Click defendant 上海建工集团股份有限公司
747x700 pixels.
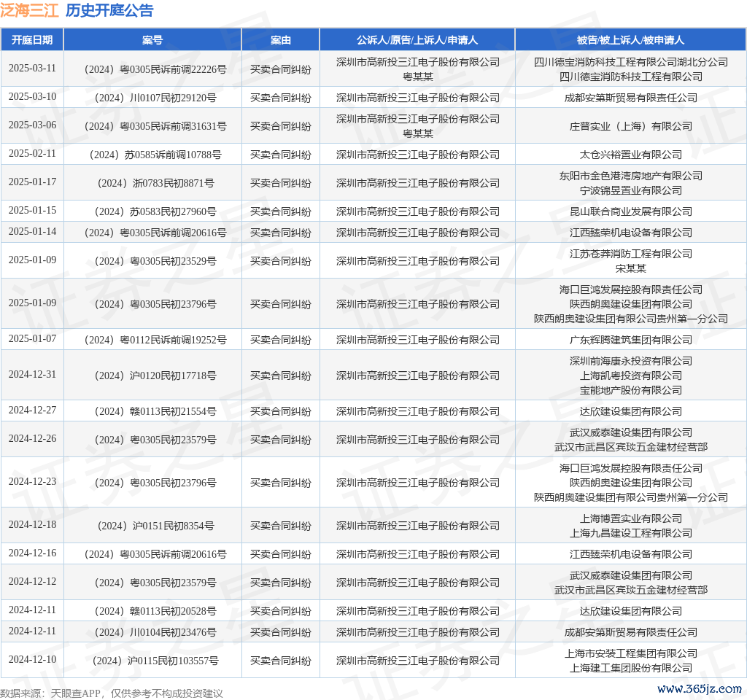click(x=631, y=668)
